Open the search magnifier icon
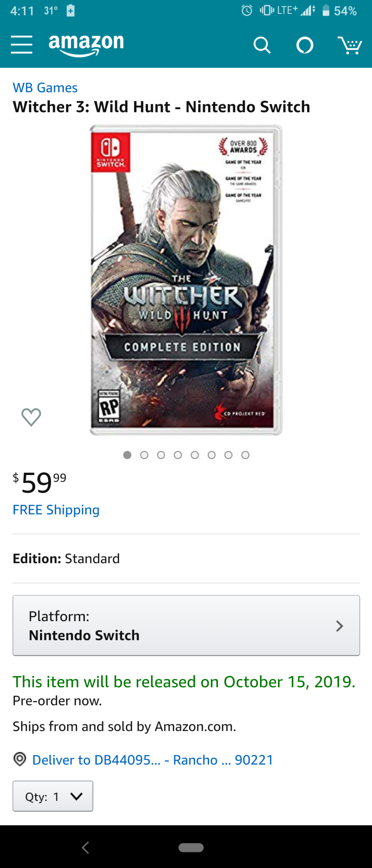Image resolution: width=372 pixels, height=868 pixels. 262,45
